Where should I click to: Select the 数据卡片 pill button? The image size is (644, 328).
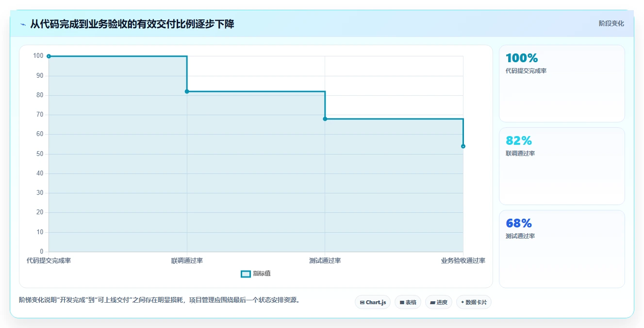[474, 302]
